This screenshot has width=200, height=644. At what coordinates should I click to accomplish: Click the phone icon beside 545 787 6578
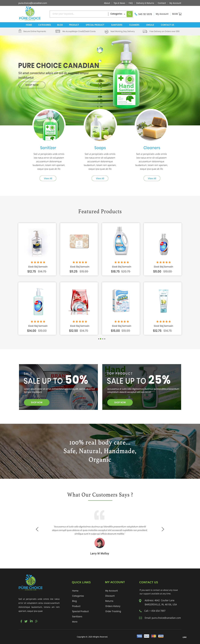136,14
